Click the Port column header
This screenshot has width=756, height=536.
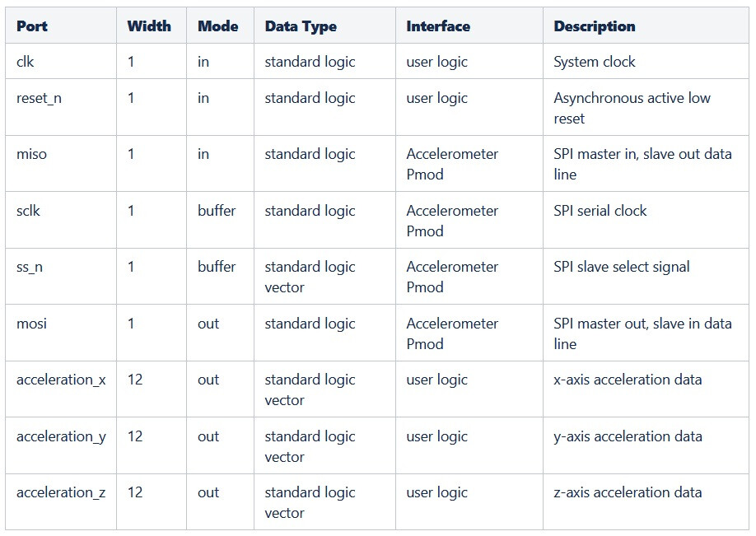click(x=32, y=26)
